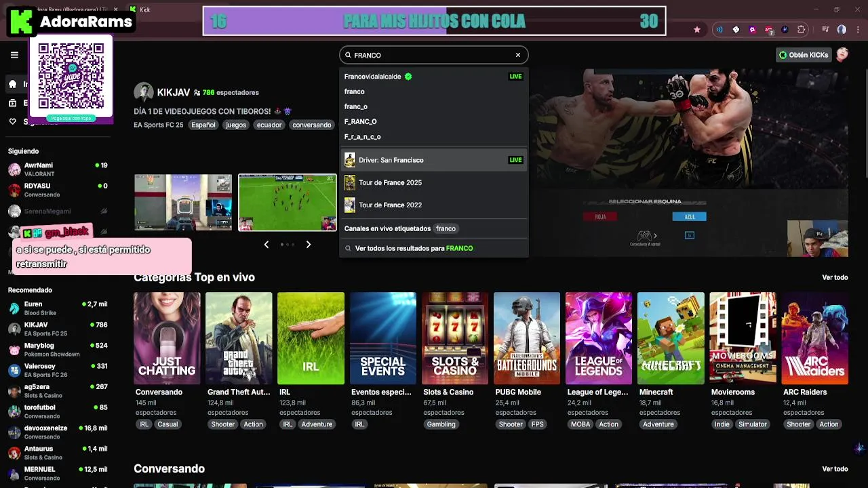Open the Explore icon in sidebar
This screenshot has width=868, height=488.
tap(12, 103)
